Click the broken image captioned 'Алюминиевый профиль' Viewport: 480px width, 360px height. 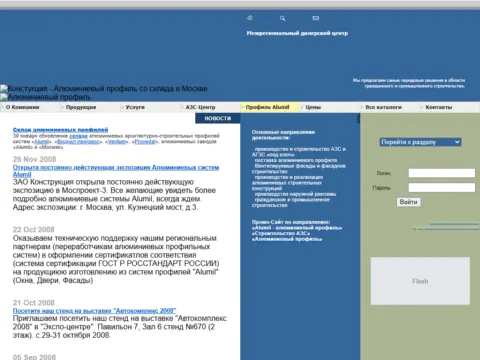pos(45,97)
